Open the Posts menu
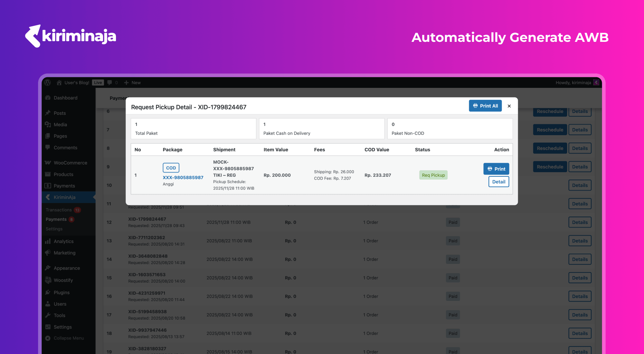644x354 pixels. click(69, 113)
